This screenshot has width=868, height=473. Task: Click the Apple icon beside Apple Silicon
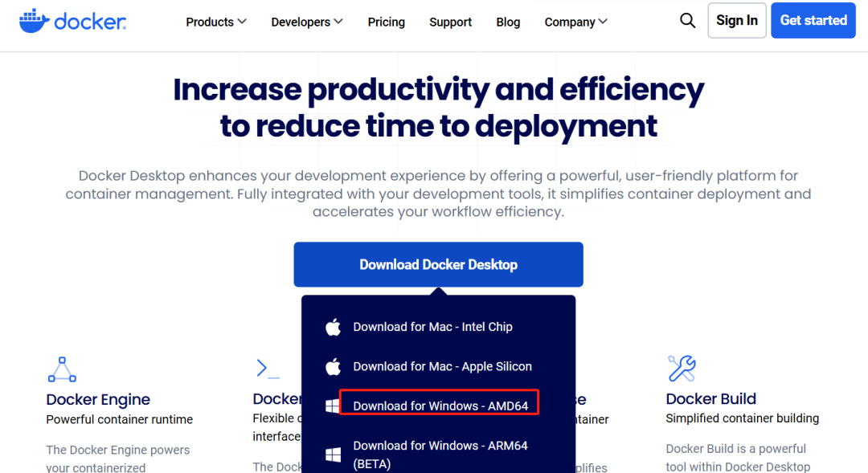334,366
